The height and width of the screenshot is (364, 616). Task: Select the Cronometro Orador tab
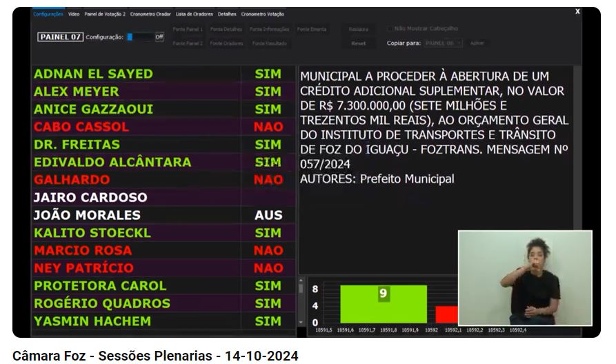click(x=151, y=14)
